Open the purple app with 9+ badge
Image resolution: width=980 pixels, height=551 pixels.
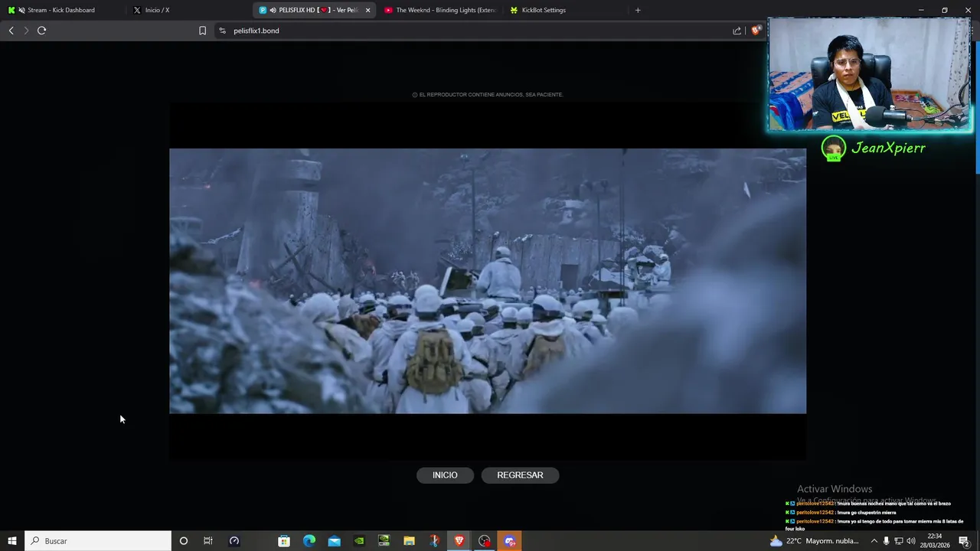[510, 541]
